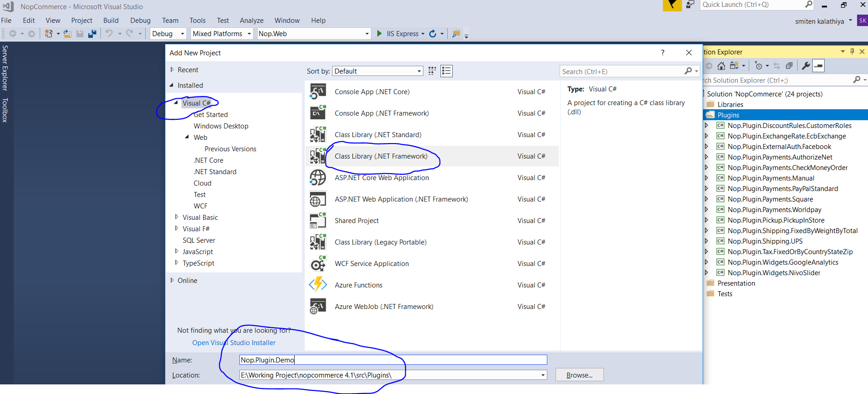Open the Nop.Web startup project dropdown
The image size is (868, 394).
pyautogui.click(x=367, y=34)
